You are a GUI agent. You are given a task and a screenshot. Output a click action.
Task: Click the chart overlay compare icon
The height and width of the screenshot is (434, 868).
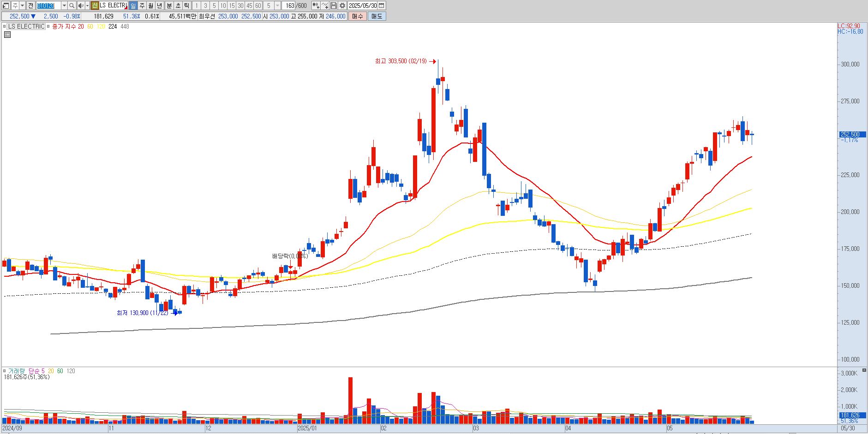pyautogui.click(x=316, y=6)
